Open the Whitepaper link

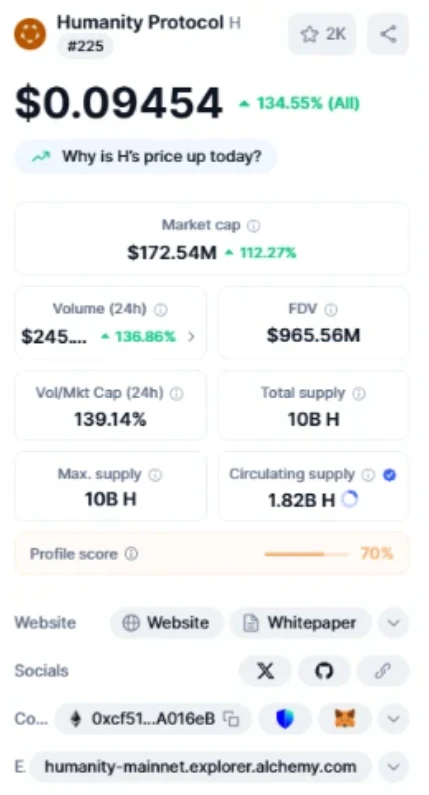(x=301, y=623)
